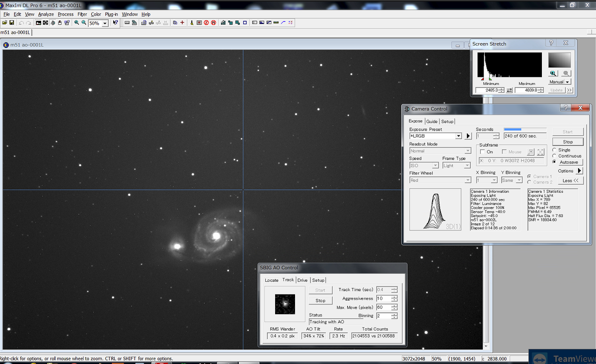Screen dimensions: 596x364
Task: Click the Exposure Preset arrow button
Action: tap(468, 136)
